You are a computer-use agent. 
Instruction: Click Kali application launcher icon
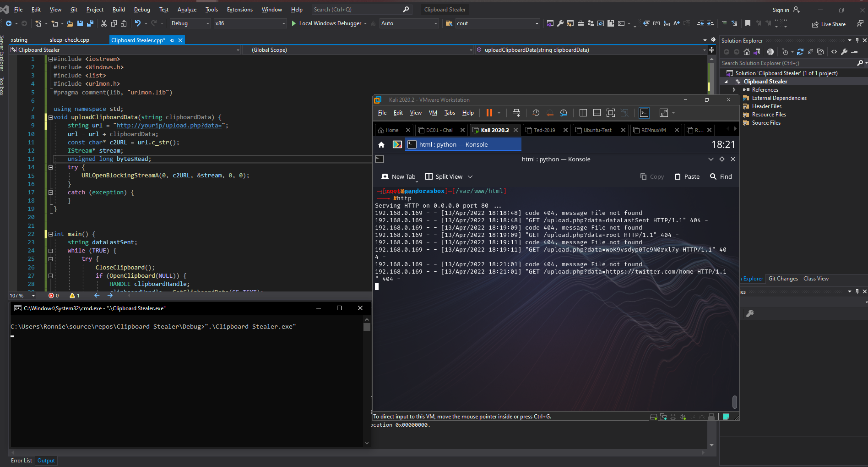click(397, 144)
